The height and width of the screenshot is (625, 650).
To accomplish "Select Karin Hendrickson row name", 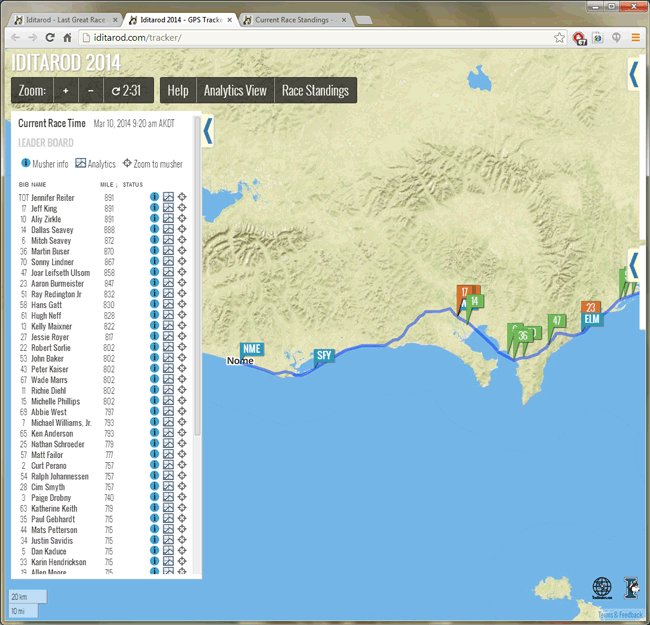I will (x=58, y=562).
